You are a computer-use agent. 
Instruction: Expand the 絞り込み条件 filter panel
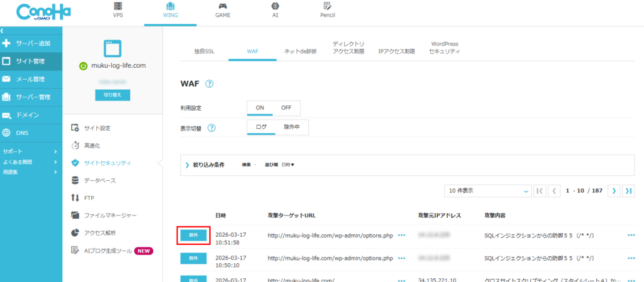click(187, 165)
